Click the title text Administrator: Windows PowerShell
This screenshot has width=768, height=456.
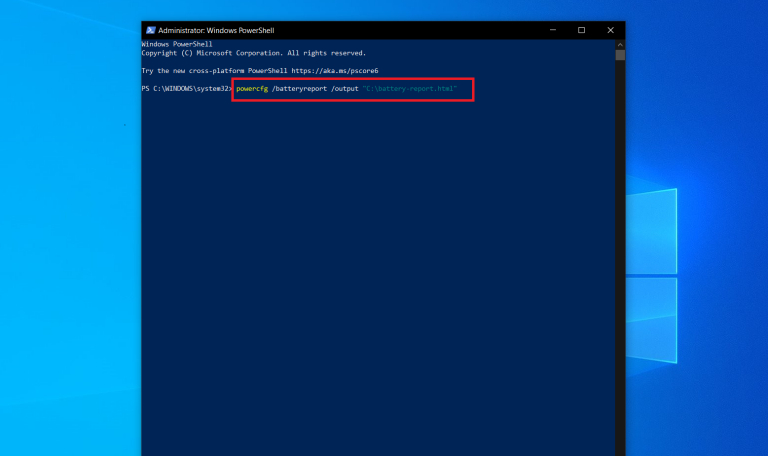point(216,30)
